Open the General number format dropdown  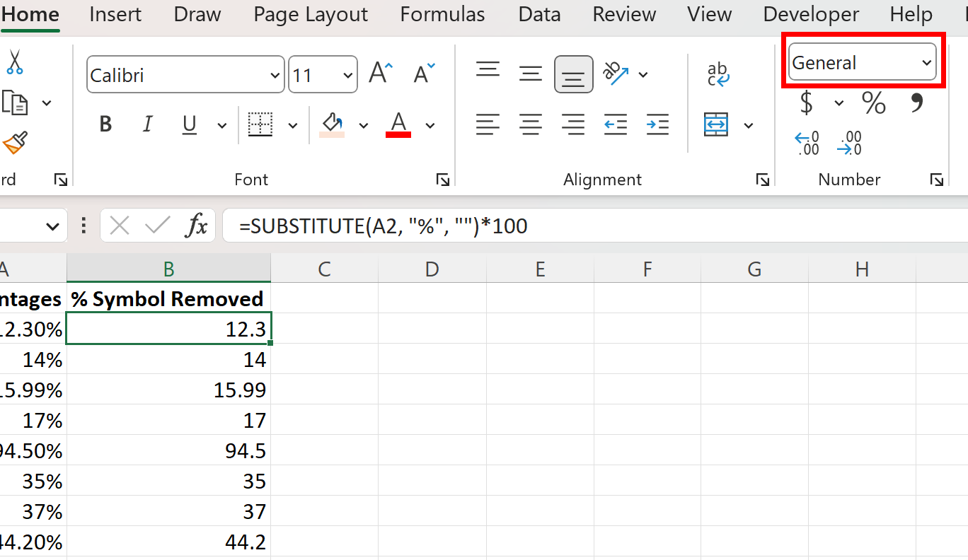click(x=862, y=62)
